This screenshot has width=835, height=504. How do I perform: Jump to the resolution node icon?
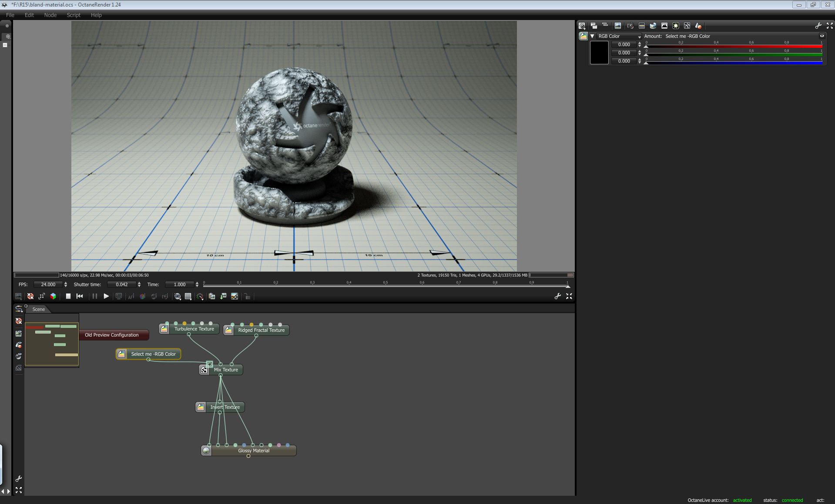pyautogui.click(x=641, y=26)
